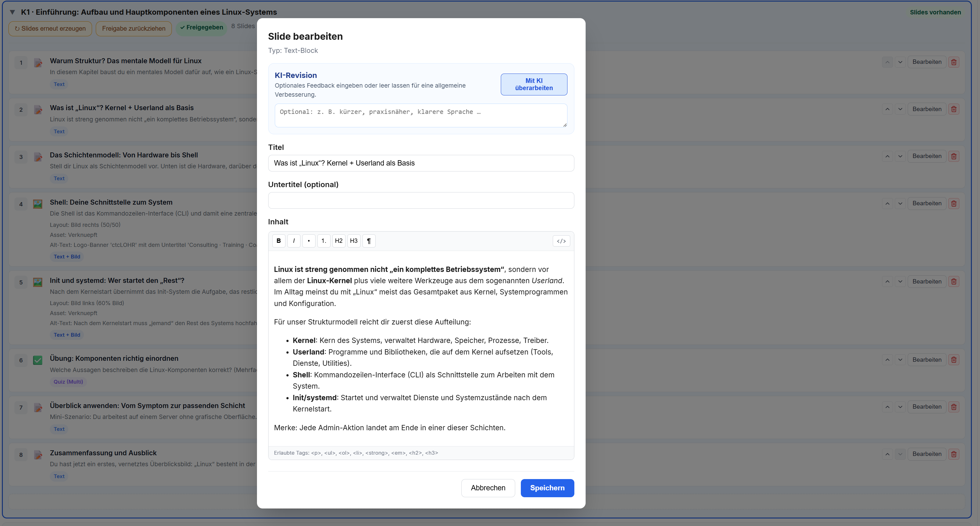Apply italic formatting with the I icon

tap(294, 241)
